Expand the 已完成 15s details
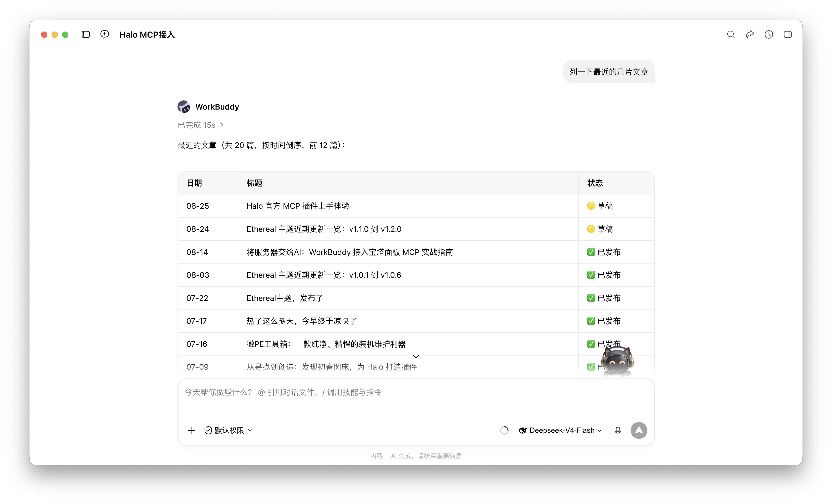The width and height of the screenshot is (832, 504). point(201,125)
